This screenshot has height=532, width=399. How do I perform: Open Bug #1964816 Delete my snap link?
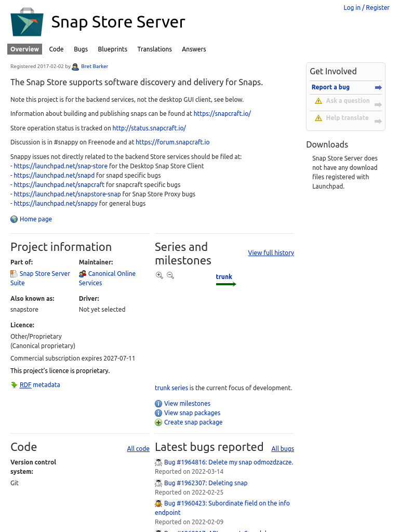point(229,462)
